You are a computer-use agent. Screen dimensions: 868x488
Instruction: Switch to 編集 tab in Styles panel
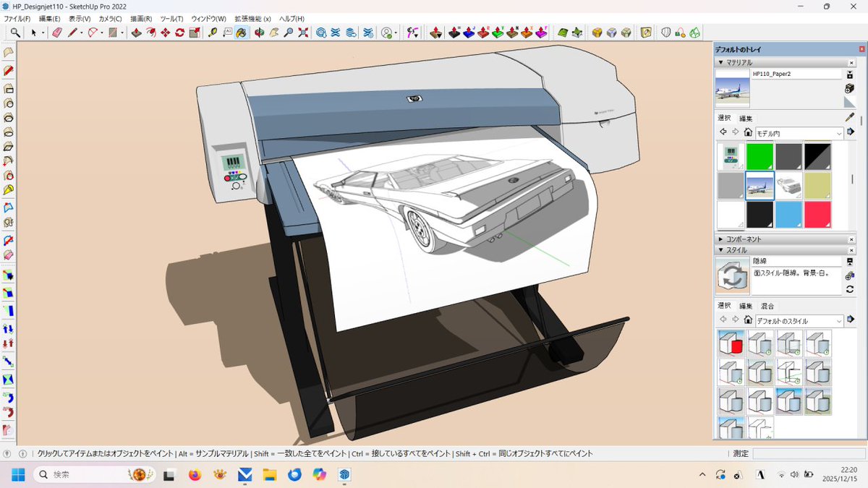pos(745,306)
